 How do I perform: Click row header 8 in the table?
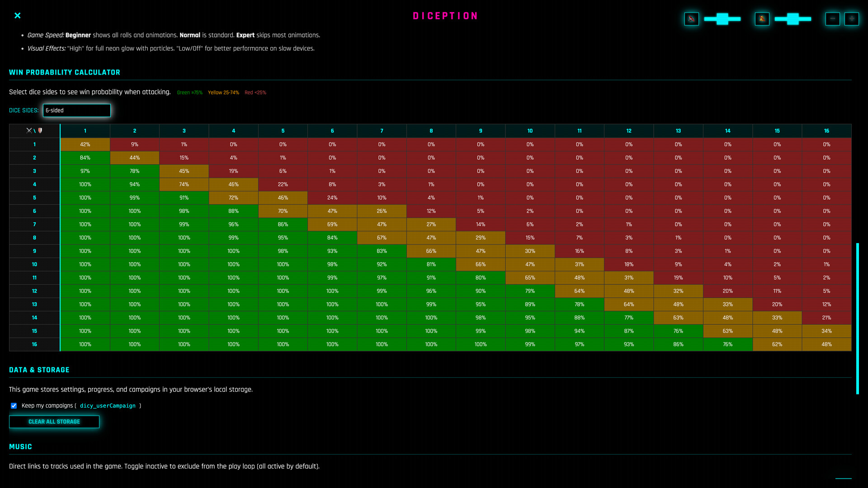pos(34,238)
